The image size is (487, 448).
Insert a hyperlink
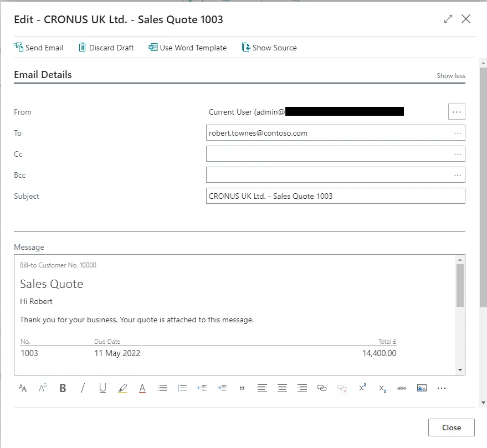pos(322,388)
